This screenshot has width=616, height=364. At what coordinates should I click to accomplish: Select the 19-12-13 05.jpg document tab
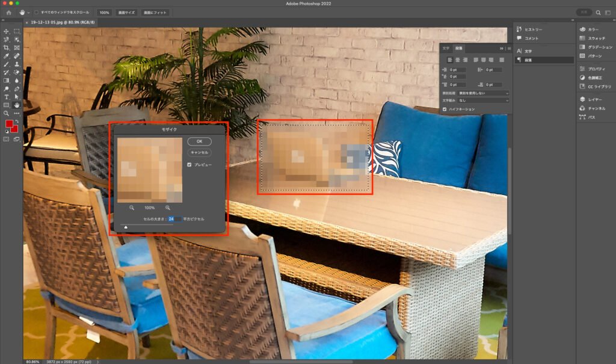54,22
